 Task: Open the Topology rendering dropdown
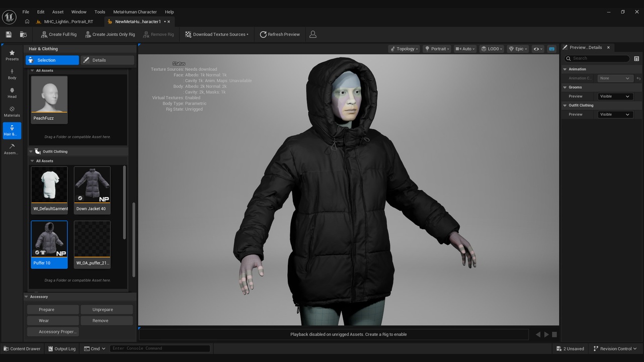[x=404, y=49]
